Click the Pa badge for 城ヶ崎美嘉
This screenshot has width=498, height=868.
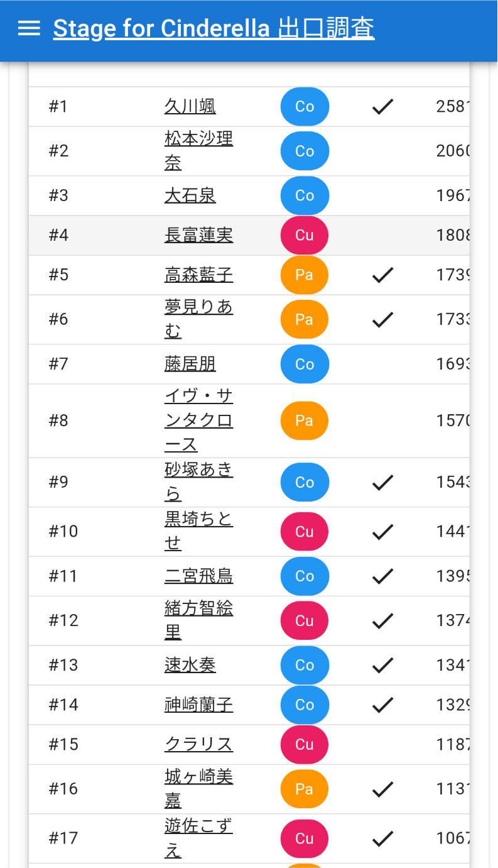click(305, 789)
